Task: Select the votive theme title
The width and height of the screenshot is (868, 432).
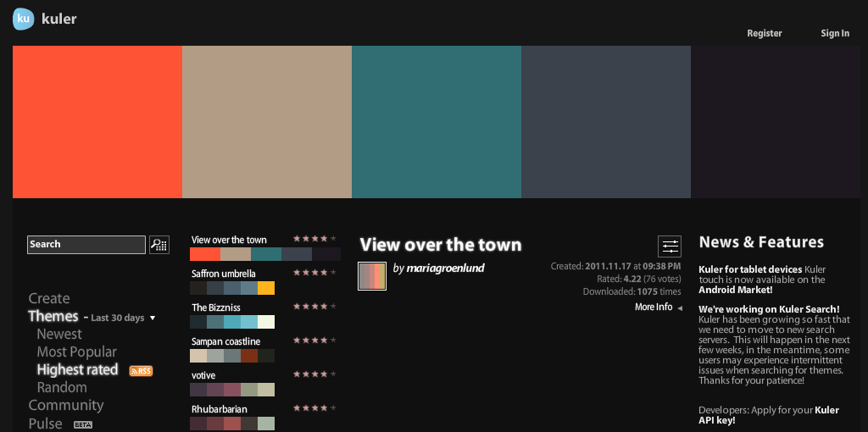Action: 203,375
